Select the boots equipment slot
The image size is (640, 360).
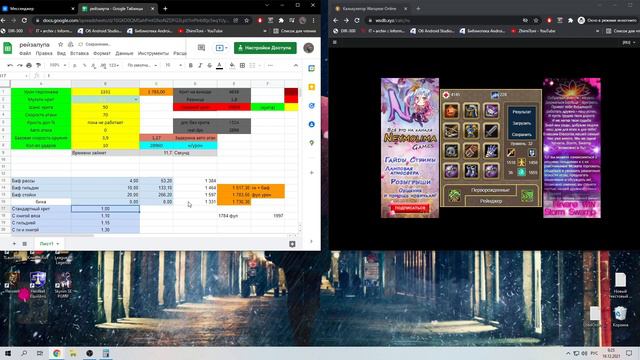coord(471,171)
